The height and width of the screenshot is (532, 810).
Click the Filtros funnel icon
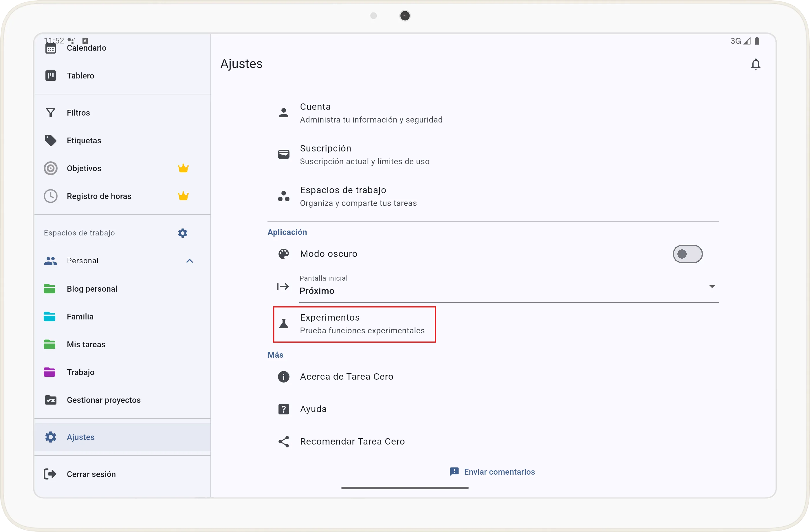click(50, 113)
